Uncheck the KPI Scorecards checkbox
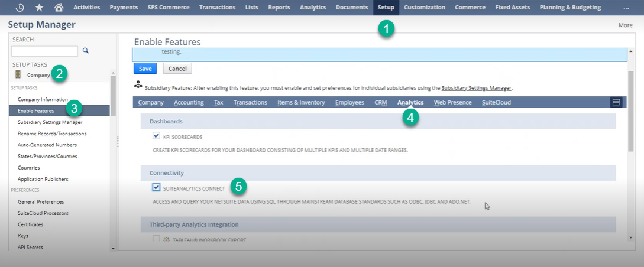644x267 pixels. tap(156, 136)
